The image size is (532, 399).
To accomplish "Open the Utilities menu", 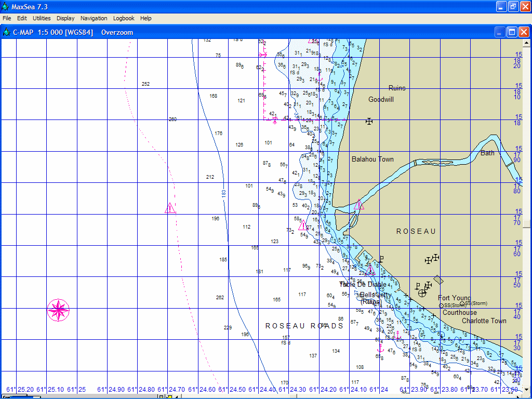I will pos(42,18).
